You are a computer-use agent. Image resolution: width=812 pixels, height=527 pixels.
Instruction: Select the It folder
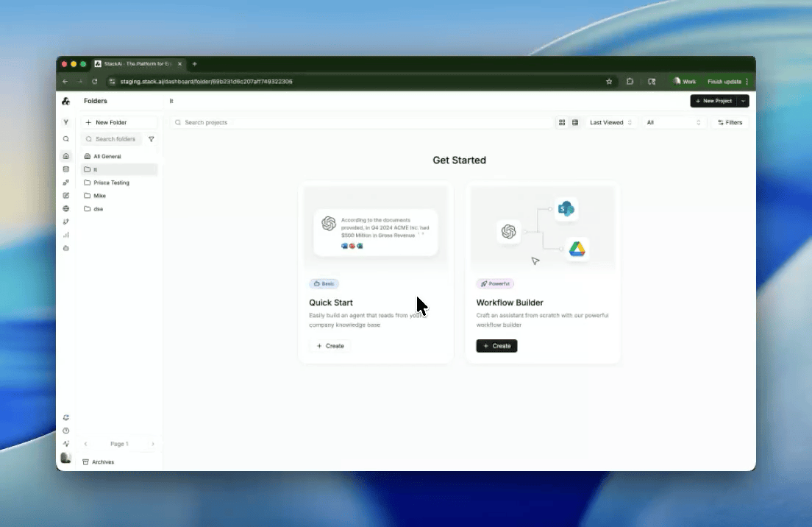point(119,169)
